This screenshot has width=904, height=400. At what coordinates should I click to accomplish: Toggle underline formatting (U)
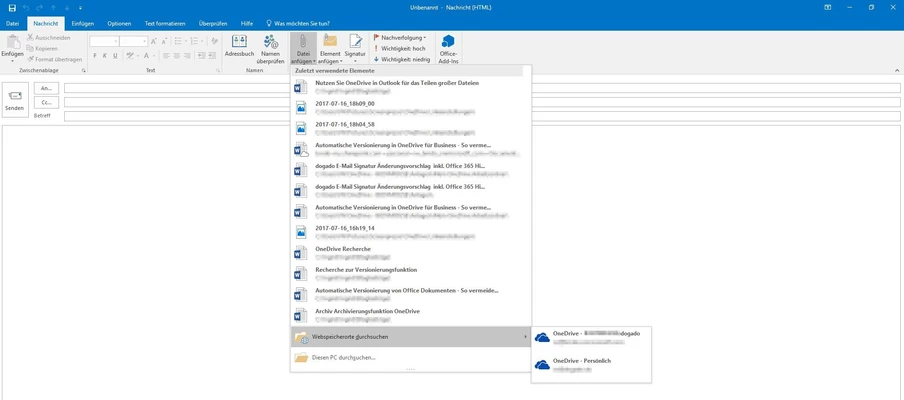point(115,56)
